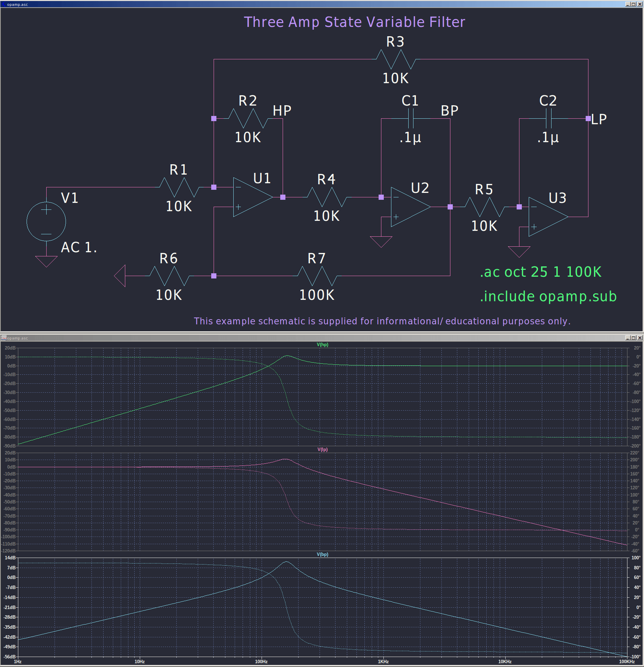644x667 pixels.
Task: Select the V1 voltage source symbol
Action: [x=46, y=222]
